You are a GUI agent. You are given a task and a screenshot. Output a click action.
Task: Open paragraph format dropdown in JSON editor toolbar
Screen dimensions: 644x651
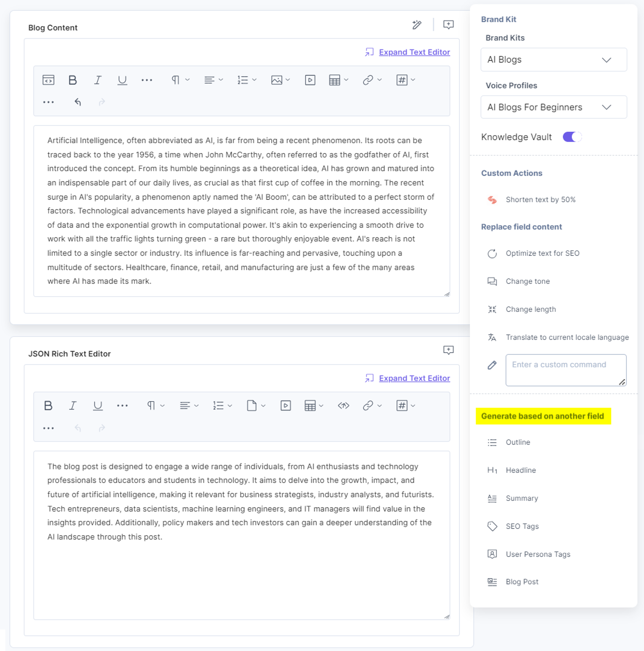pos(156,405)
